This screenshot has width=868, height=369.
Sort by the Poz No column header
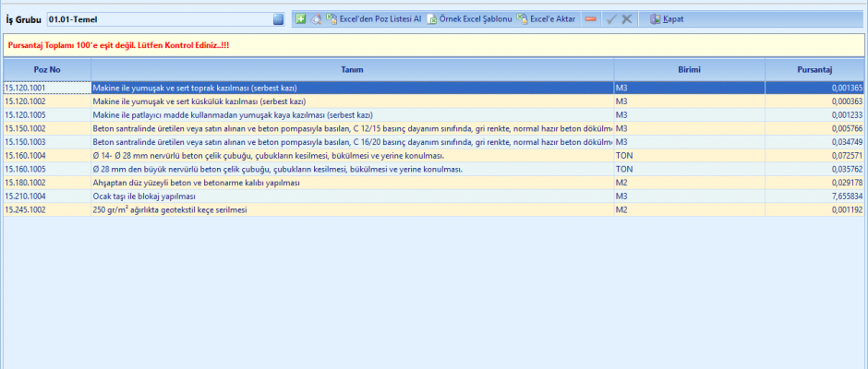(46, 69)
